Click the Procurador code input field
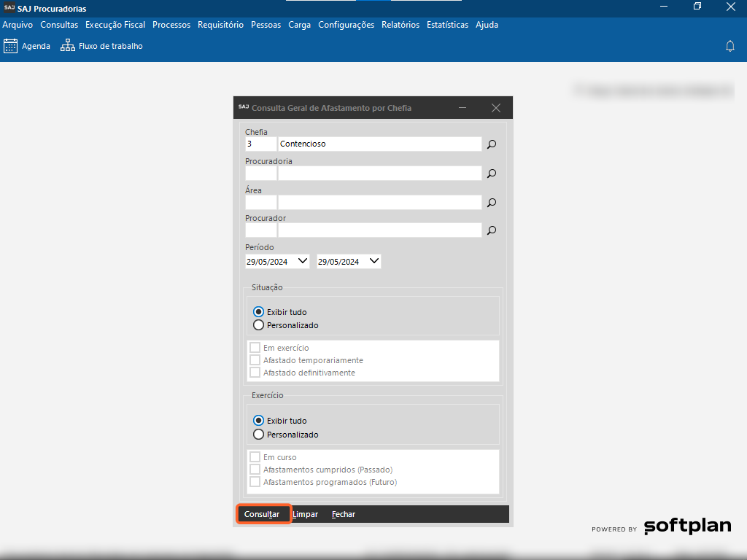Image resolution: width=747 pixels, height=560 pixels. pos(260,230)
